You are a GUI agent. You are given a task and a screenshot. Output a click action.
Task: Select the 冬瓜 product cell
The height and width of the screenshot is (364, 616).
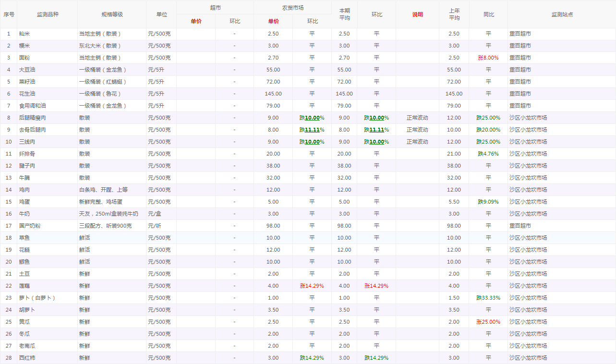coord(47,334)
